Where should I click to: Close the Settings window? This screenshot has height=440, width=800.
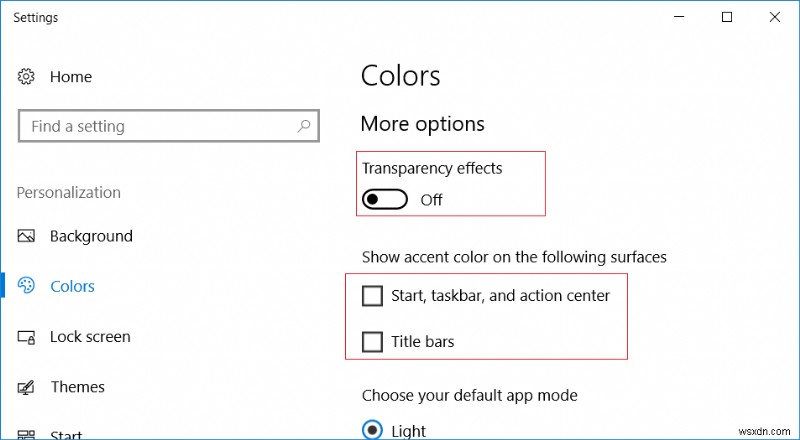click(x=773, y=17)
